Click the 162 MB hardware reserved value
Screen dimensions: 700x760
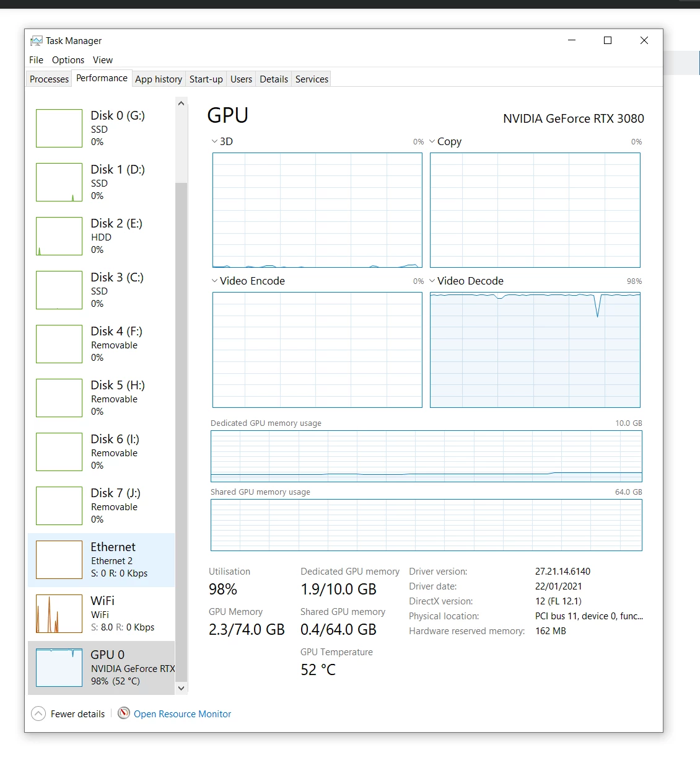pyautogui.click(x=551, y=631)
